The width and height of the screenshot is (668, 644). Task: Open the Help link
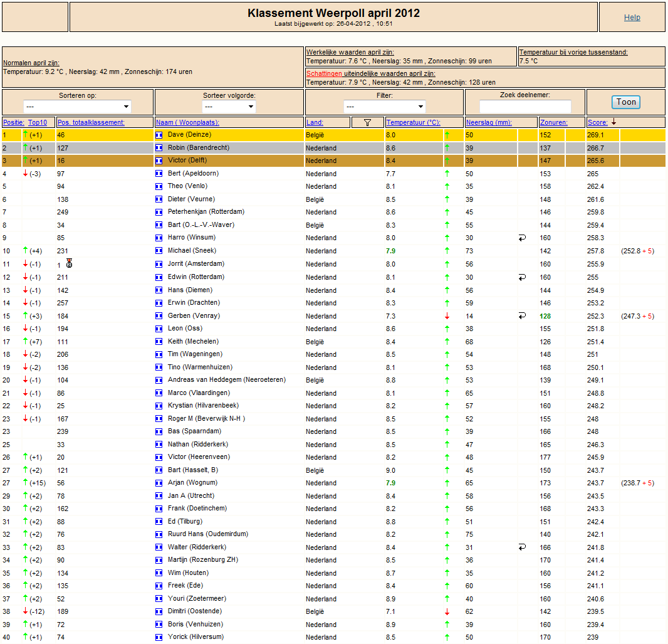coord(632,18)
